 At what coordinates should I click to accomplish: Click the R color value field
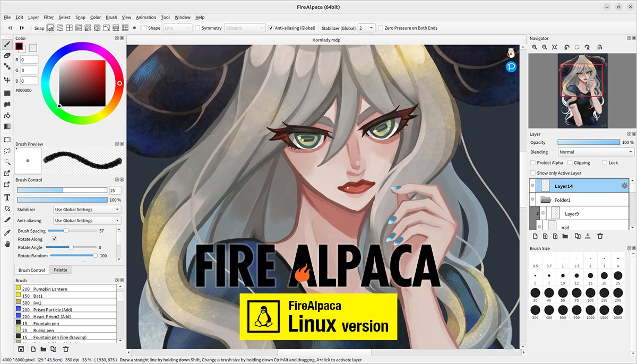tap(29, 59)
